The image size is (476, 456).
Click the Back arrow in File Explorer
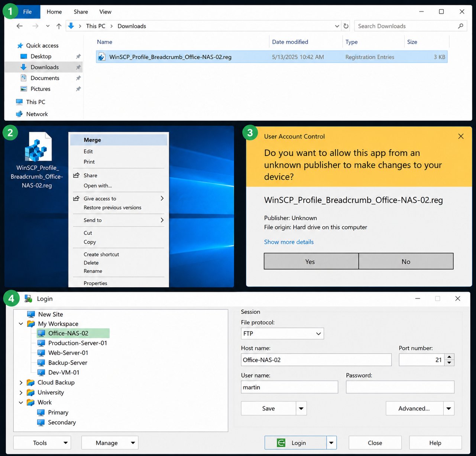click(20, 26)
